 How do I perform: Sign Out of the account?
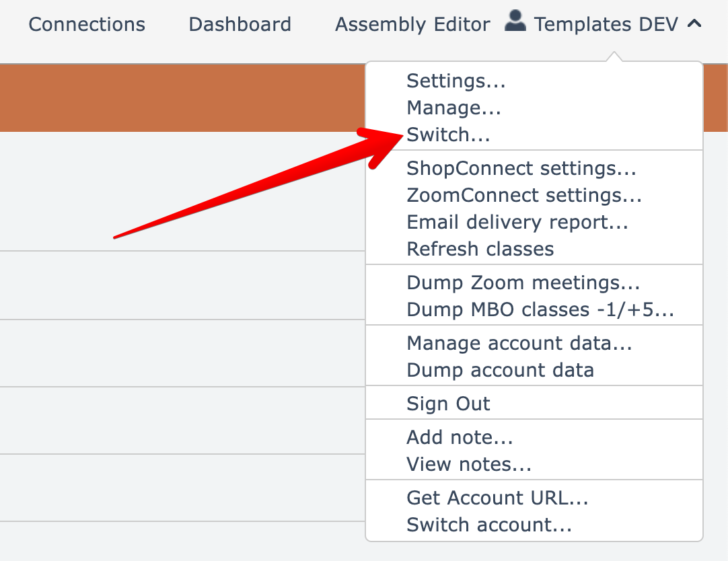point(448,404)
